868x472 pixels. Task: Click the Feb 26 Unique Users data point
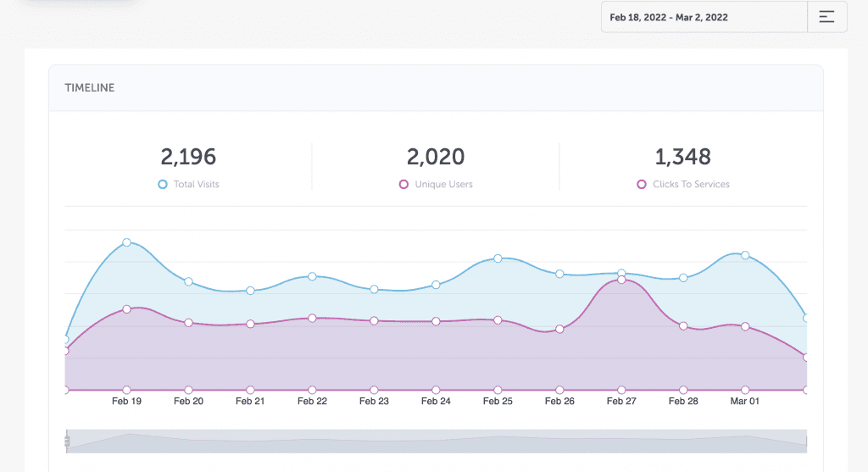(x=559, y=330)
